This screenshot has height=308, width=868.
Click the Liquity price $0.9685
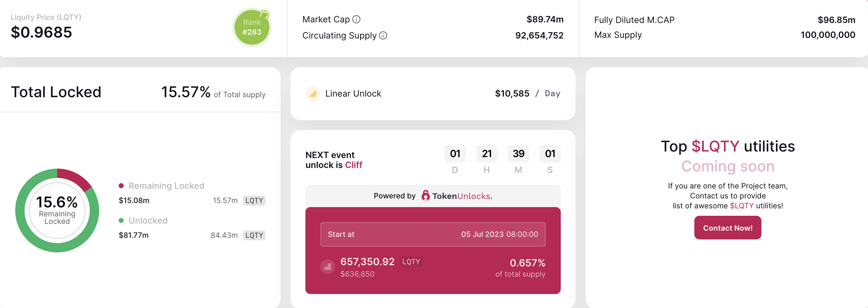coord(41,33)
